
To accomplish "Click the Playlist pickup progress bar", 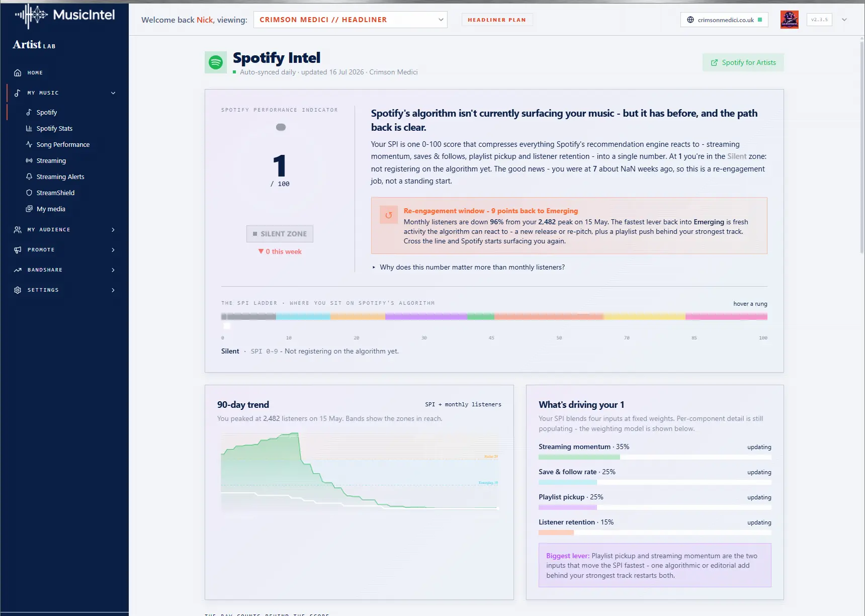I will (655, 507).
